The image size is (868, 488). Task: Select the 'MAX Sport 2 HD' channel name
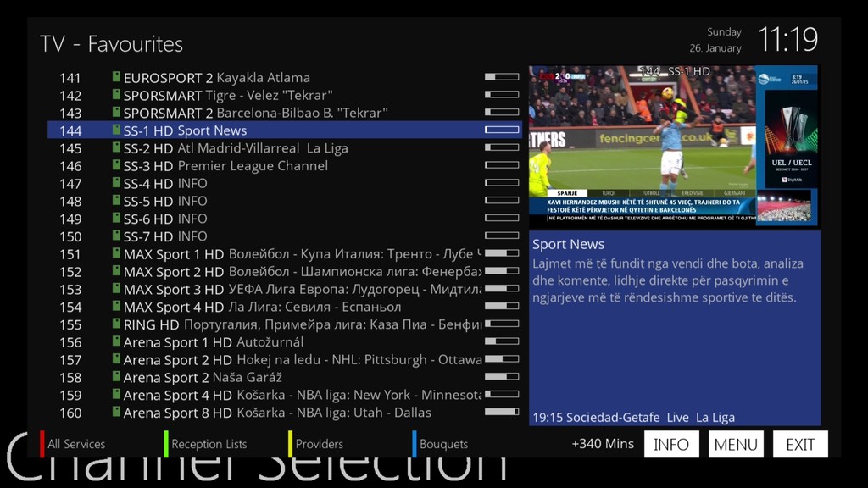173,272
